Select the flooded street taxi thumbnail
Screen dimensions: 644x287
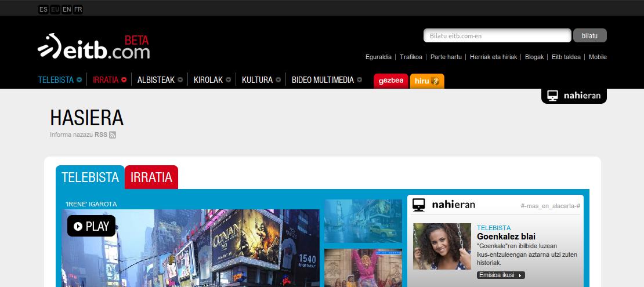coord(363,221)
